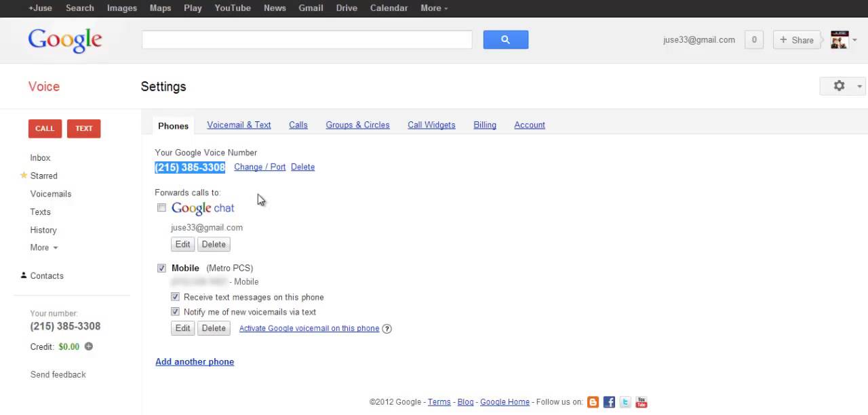The width and height of the screenshot is (868, 415).
Task: Click in the Google search field
Action: pos(307,39)
